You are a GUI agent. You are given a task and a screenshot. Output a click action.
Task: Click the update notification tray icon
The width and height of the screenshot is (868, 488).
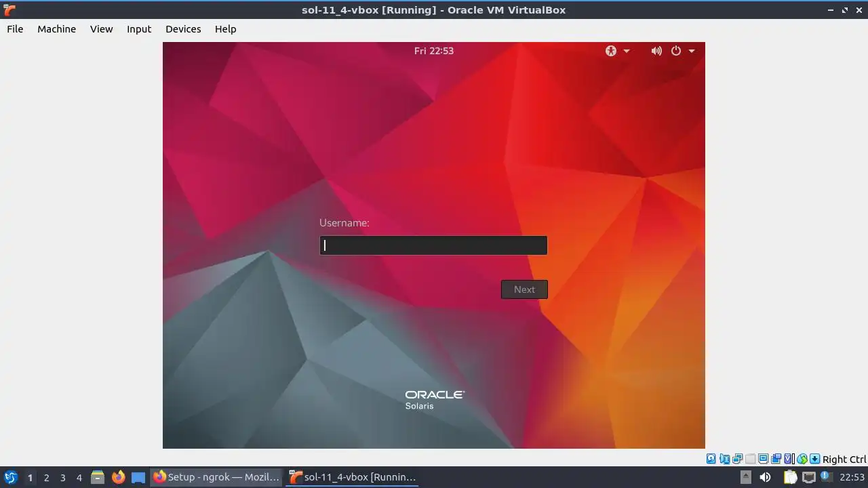coord(827,477)
